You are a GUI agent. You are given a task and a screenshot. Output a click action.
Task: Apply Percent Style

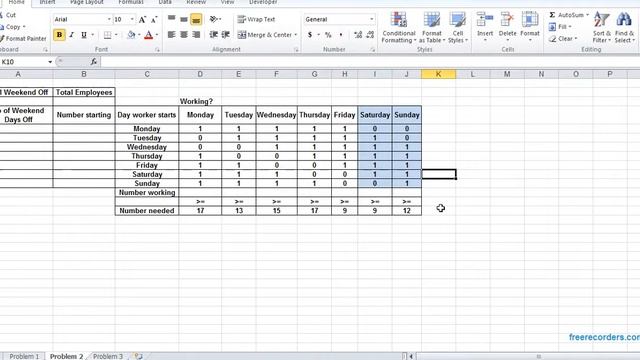click(x=328, y=35)
